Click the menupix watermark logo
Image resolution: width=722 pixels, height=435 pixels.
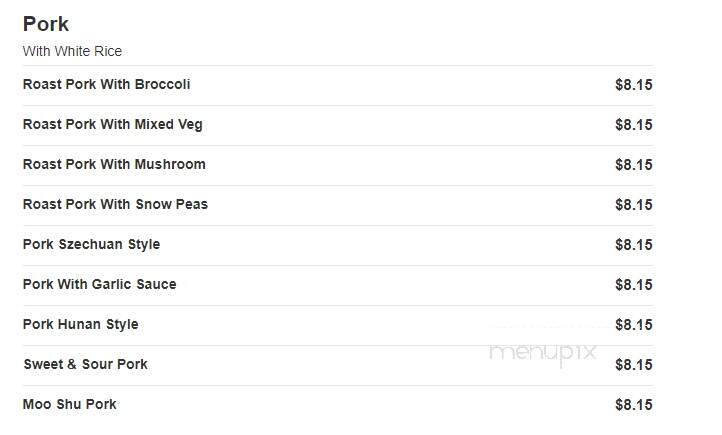pos(543,354)
